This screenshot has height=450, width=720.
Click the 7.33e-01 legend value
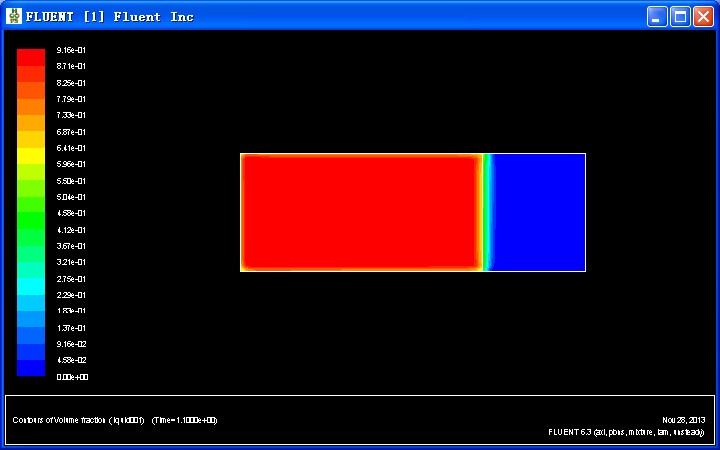tap(71, 115)
